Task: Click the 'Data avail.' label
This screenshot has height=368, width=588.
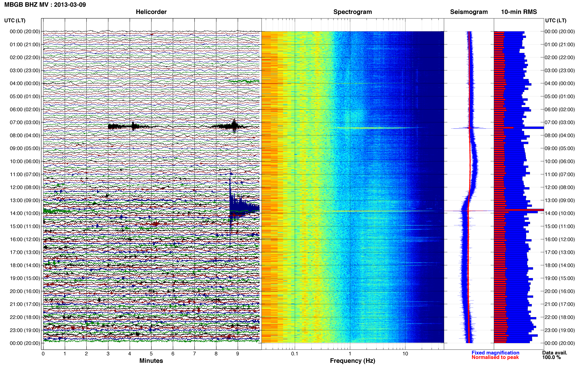Action: pyautogui.click(x=555, y=353)
